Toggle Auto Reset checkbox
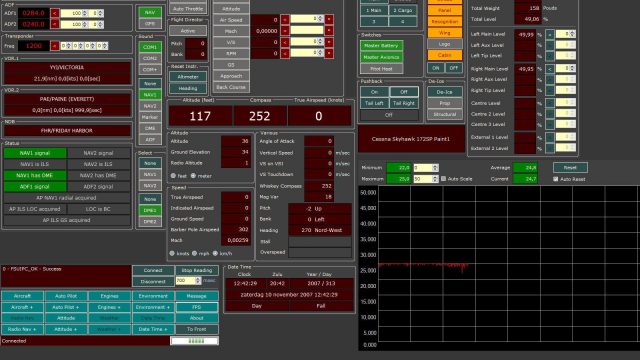 556,179
